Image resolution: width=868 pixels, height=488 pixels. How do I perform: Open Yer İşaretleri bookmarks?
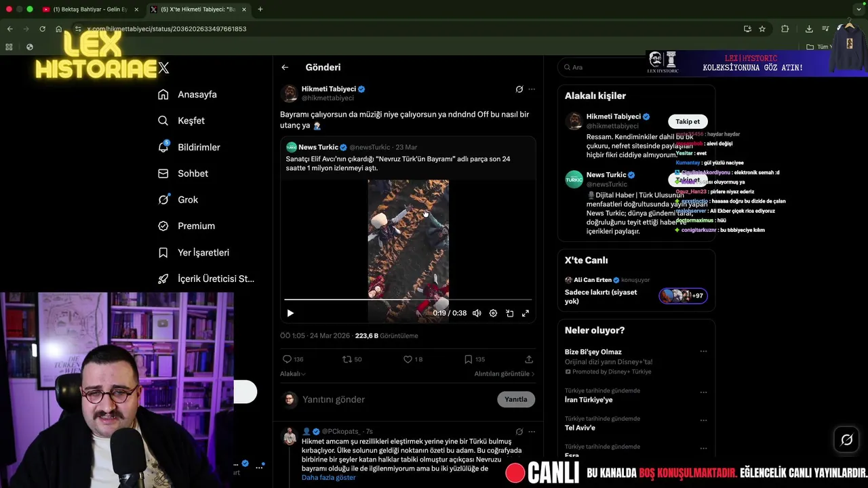193,252
